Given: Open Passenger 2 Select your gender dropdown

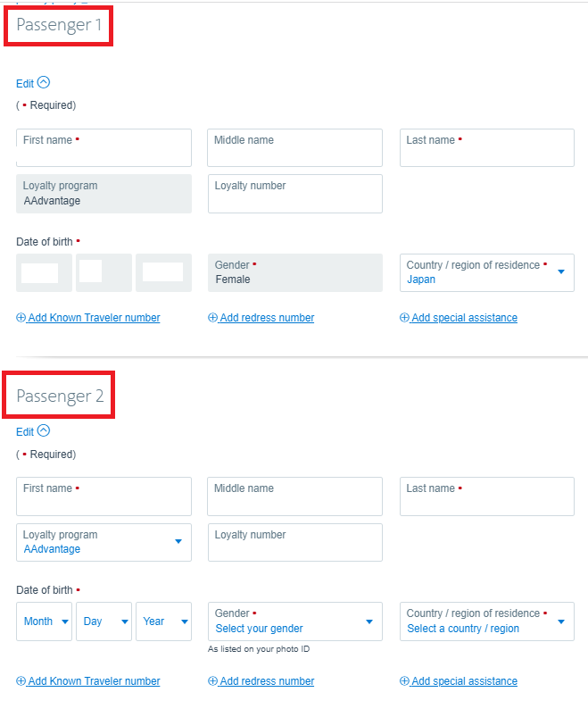Looking at the screenshot, I should pos(295,621).
